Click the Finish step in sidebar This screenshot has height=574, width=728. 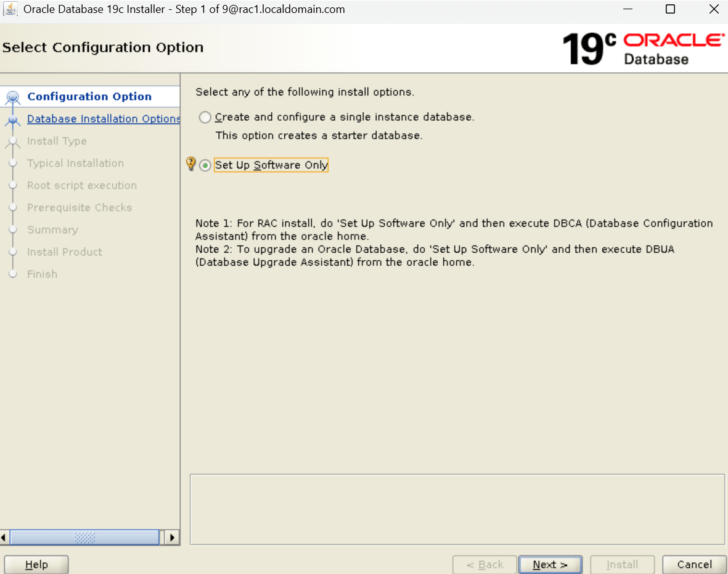[43, 274]
